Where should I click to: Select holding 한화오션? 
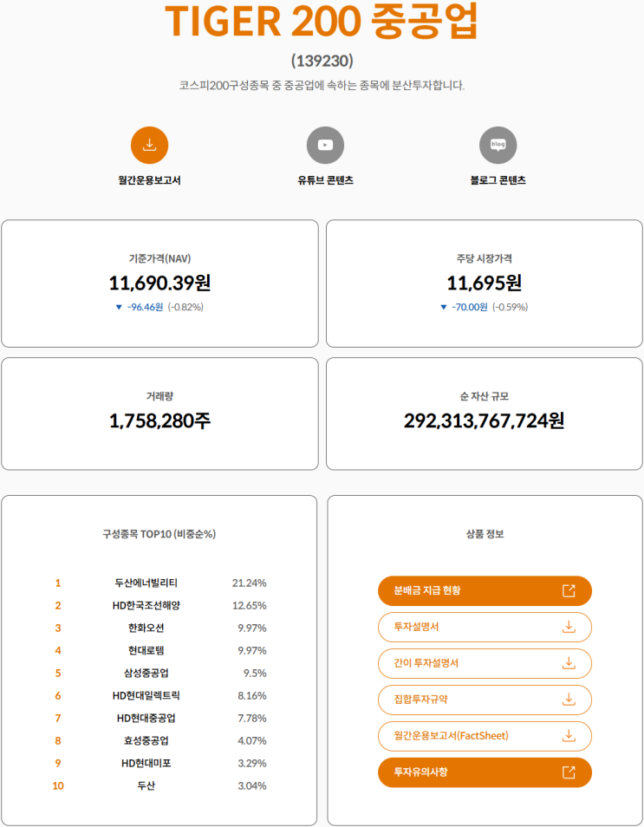point(146,628)
